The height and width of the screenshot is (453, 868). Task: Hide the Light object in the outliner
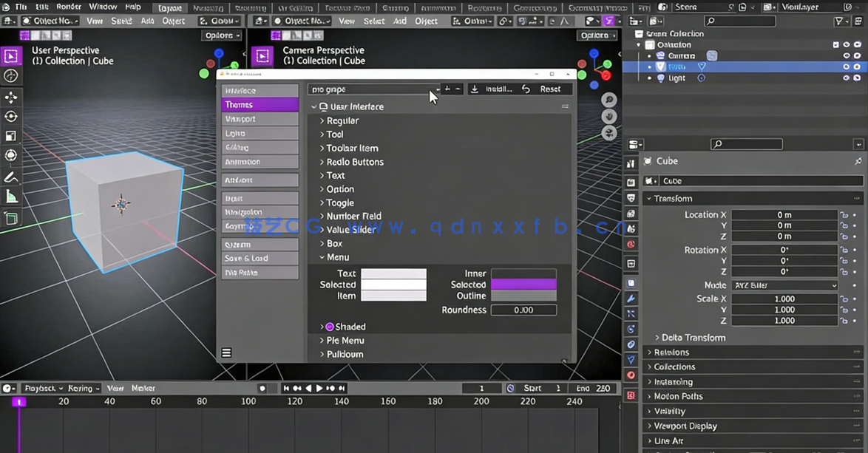(x=847, y=78)
